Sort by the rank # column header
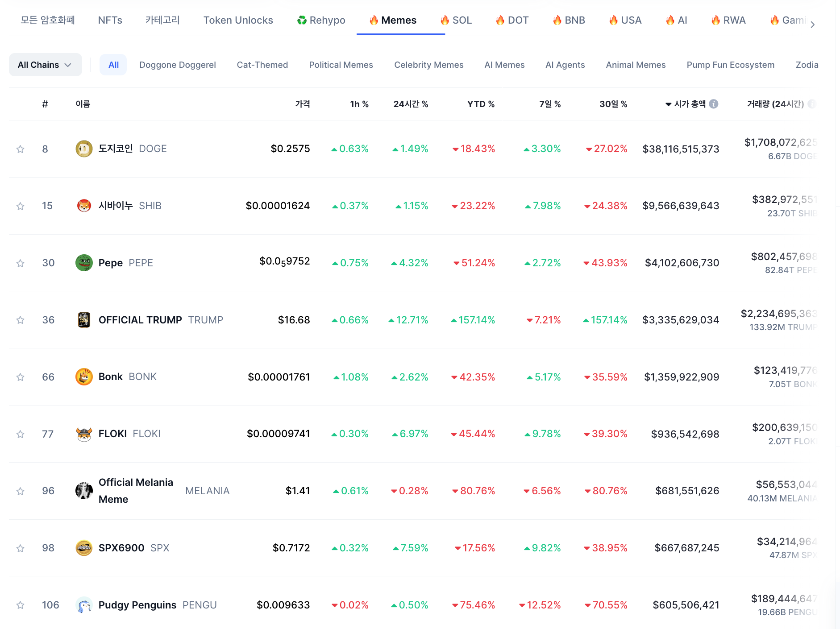The image size is (840, 629). tap(45, 104)
